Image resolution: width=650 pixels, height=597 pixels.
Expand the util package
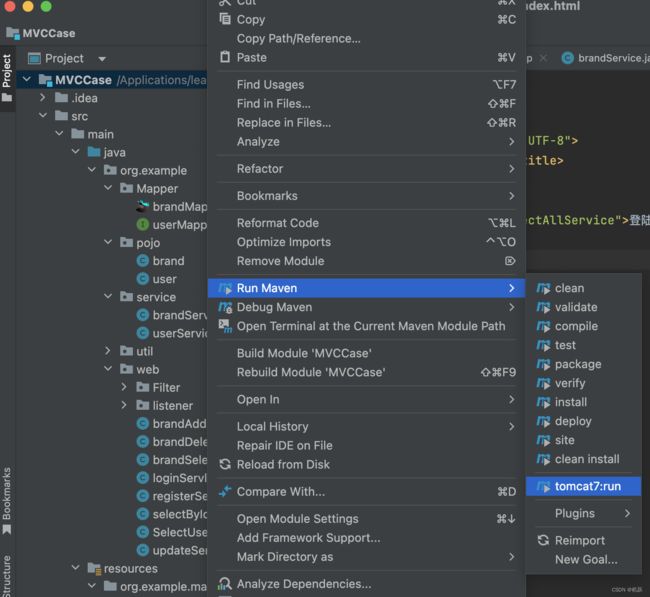(x=108, y=351)
